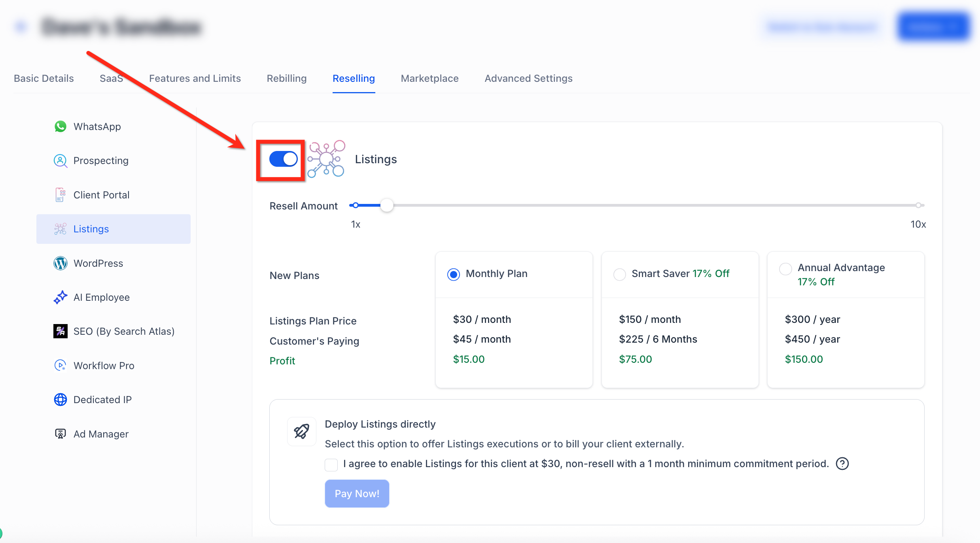
Task: Choose the Annual Advantage plan option
Action: 785,269
